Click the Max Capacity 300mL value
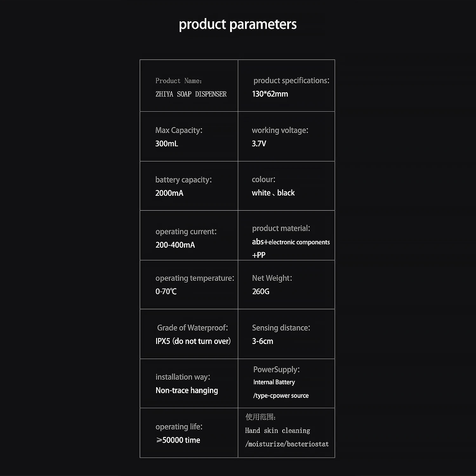Screen dimensions: 476x476 click(x=167, y=144)
